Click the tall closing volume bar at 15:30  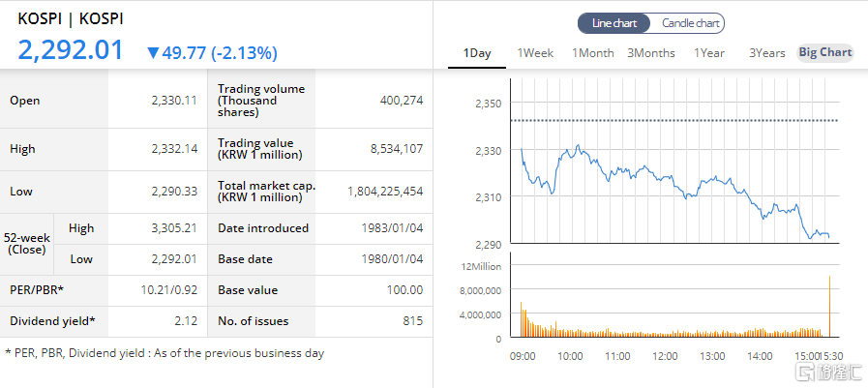click(x=829, y=307)
